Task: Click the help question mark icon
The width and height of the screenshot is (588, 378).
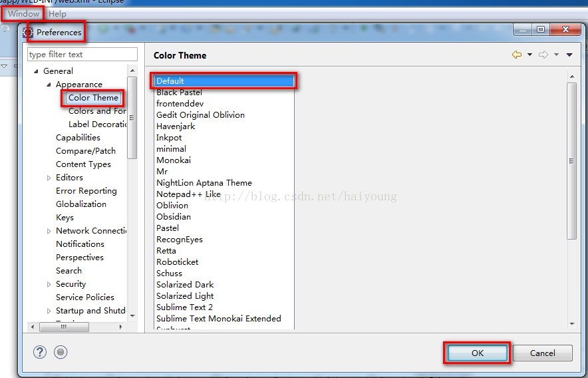Action: pyautogui.click(x=40, y=352)
